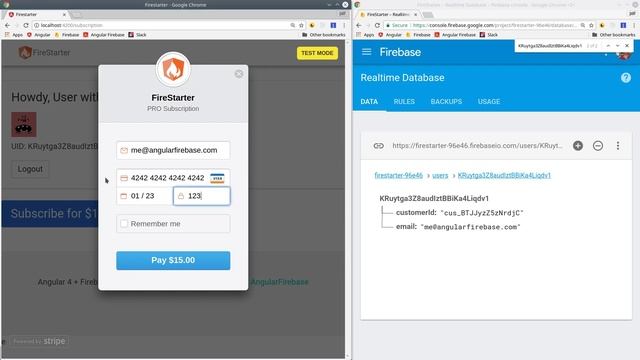Click the Subscribe for $15 blue button
Viewport: 640px width, 360px height.
(x=50, y=213)
